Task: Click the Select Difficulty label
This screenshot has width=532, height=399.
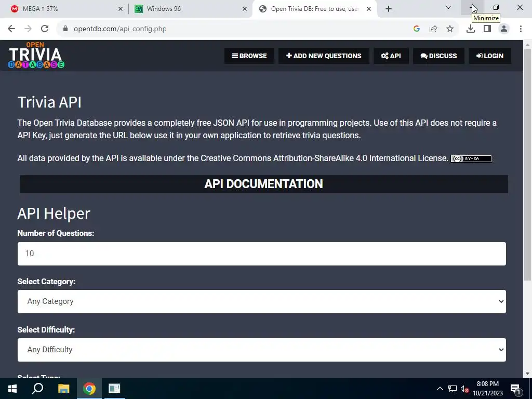Action: 46,330
